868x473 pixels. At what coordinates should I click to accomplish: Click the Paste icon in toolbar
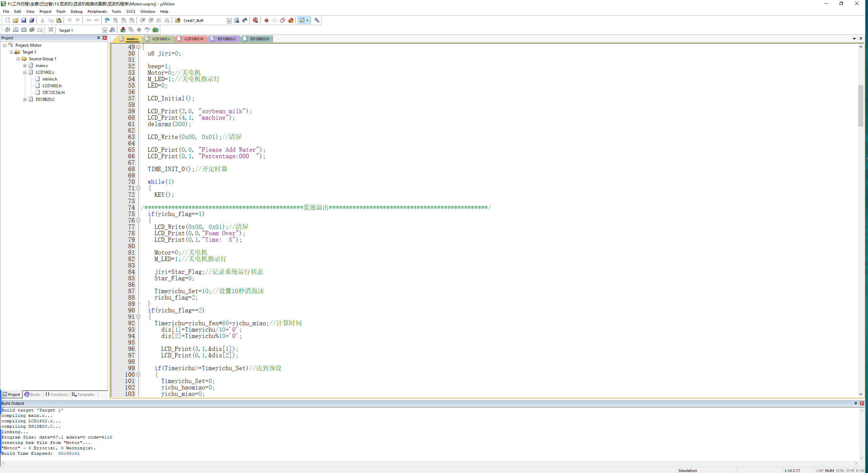(59, 20)
